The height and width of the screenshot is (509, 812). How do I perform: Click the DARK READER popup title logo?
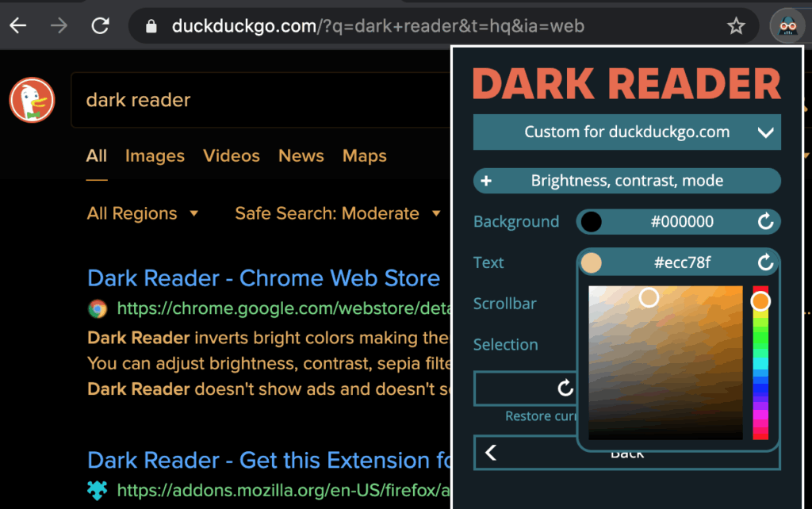point(626,83)
